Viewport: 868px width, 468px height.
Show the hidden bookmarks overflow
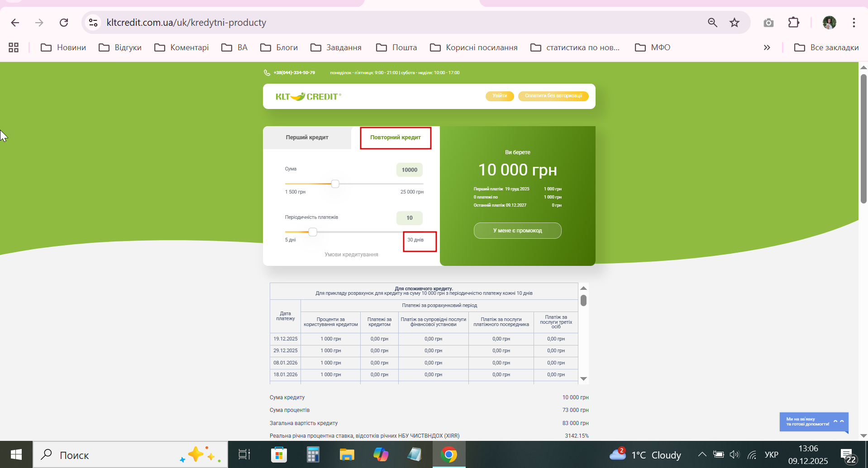(767, 47)
